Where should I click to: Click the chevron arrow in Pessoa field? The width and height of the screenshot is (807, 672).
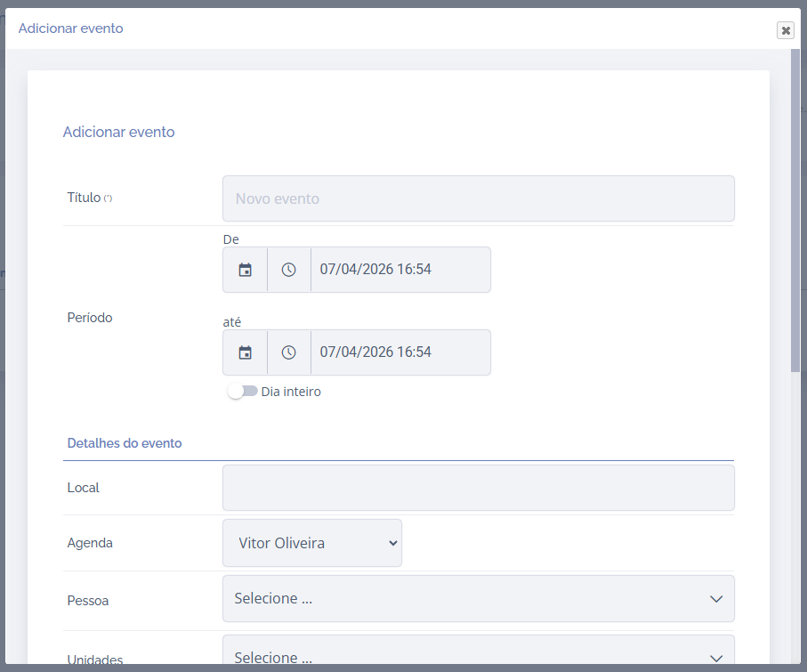pos(716,599)
